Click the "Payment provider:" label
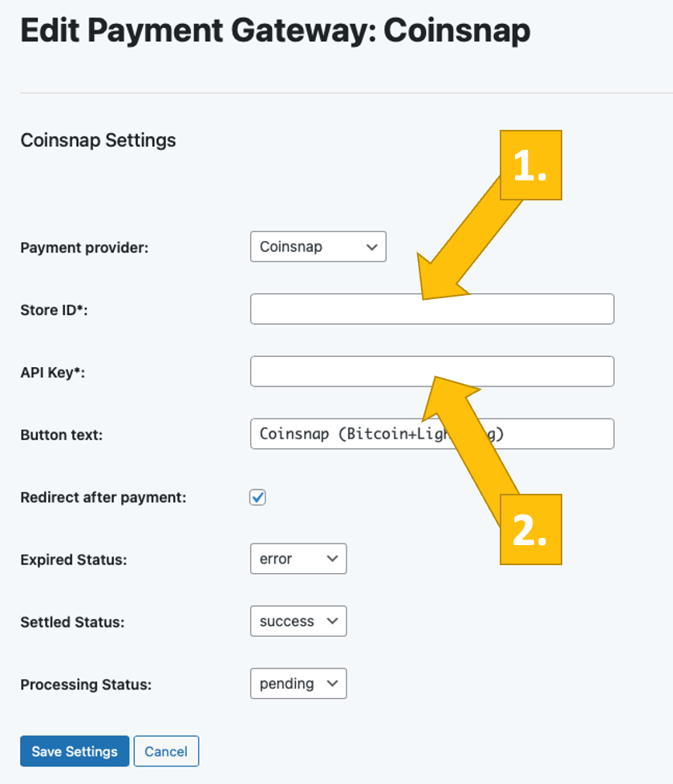This screenshot has width=673, height=784. coord(84,247)
